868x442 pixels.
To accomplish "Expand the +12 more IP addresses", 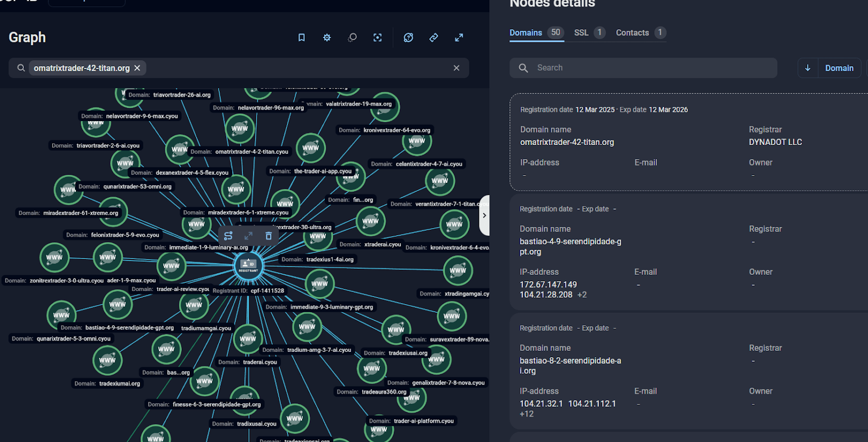I will [526, 414].
